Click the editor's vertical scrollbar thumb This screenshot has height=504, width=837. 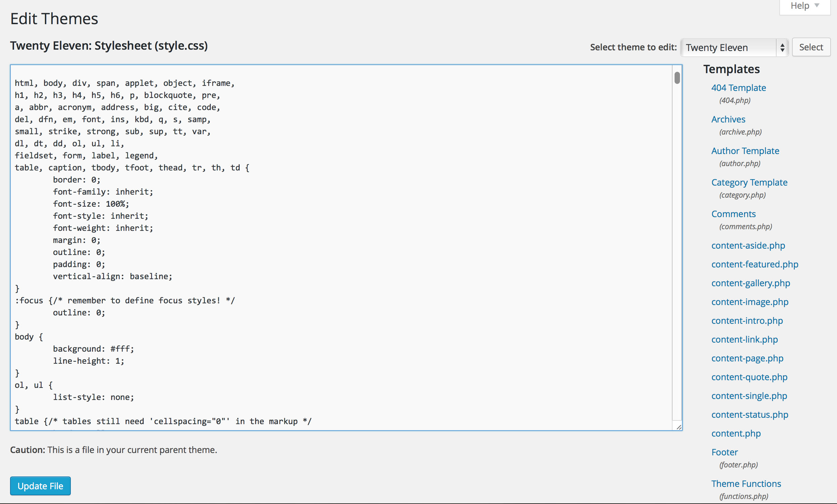[677, 78]
